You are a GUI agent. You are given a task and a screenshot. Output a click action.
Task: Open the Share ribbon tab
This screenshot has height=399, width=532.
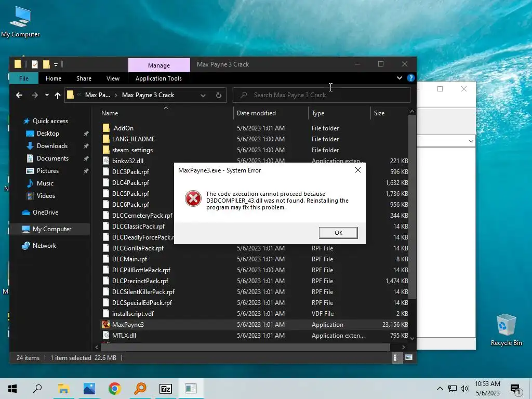pos(84,78)
